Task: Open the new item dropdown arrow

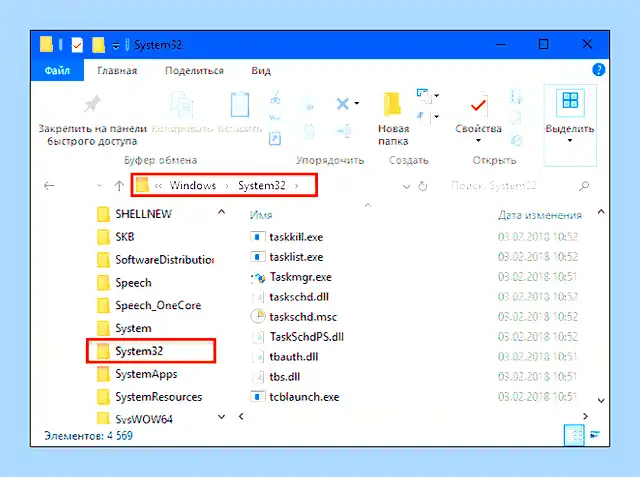Action: pyautogui.click(x=437, y=96)
